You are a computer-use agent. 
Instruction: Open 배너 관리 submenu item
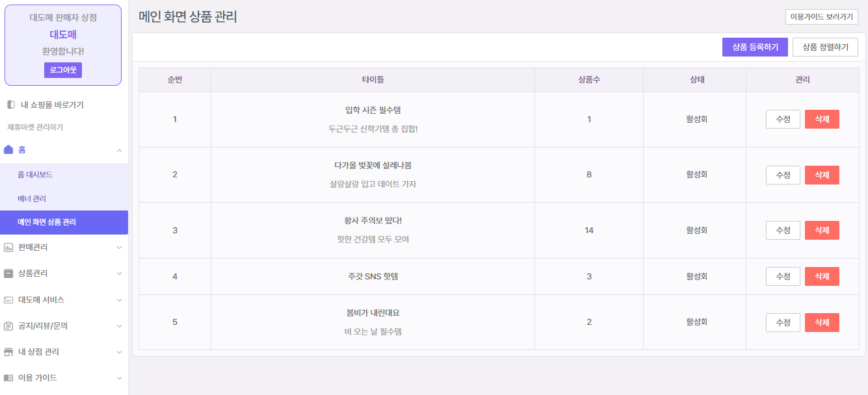pyautogui.click(x=32, y=198)
